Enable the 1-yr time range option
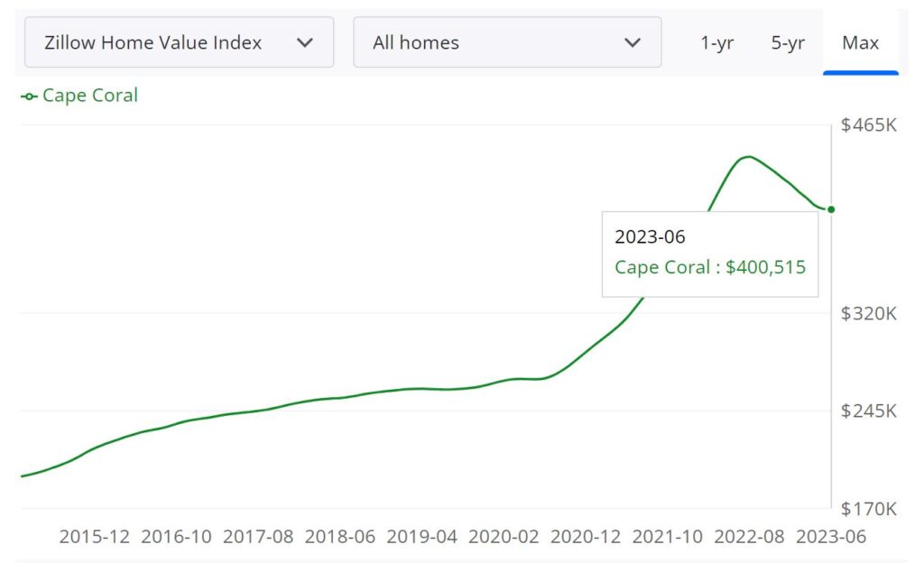Image resolution: width=924 pixels, height=563 pixels. [716, 42]
